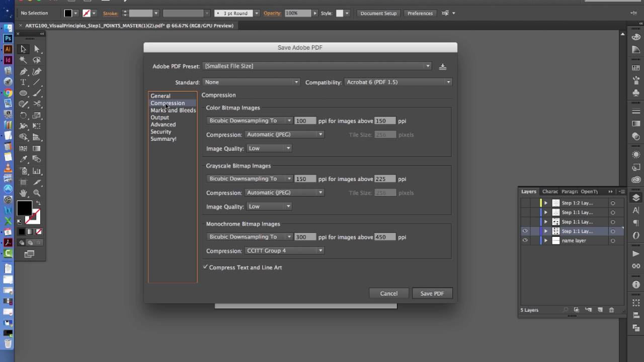
Task: Create new layer icon in Layers panel
Action: pos(600,310)
